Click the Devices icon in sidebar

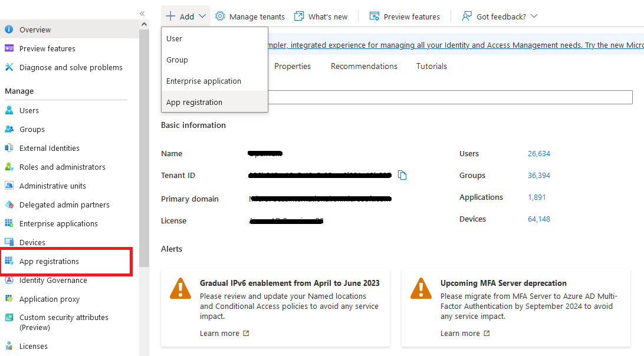click(x=9, y=242)
